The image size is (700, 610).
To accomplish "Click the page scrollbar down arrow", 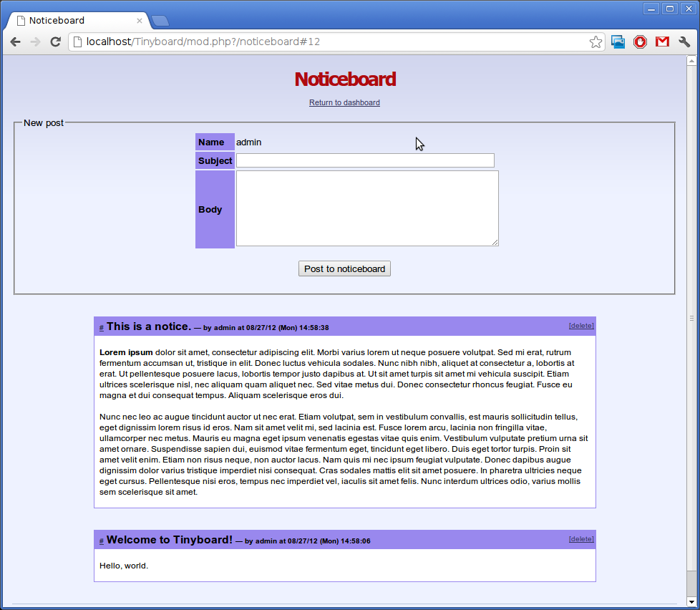I will point(691,601).
